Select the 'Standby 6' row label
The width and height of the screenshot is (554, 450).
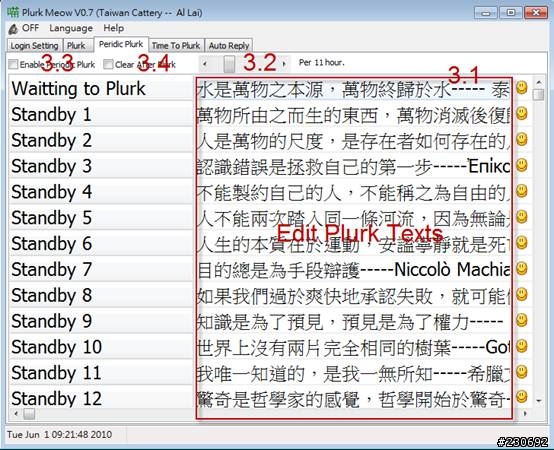click(x=52, y=243)
